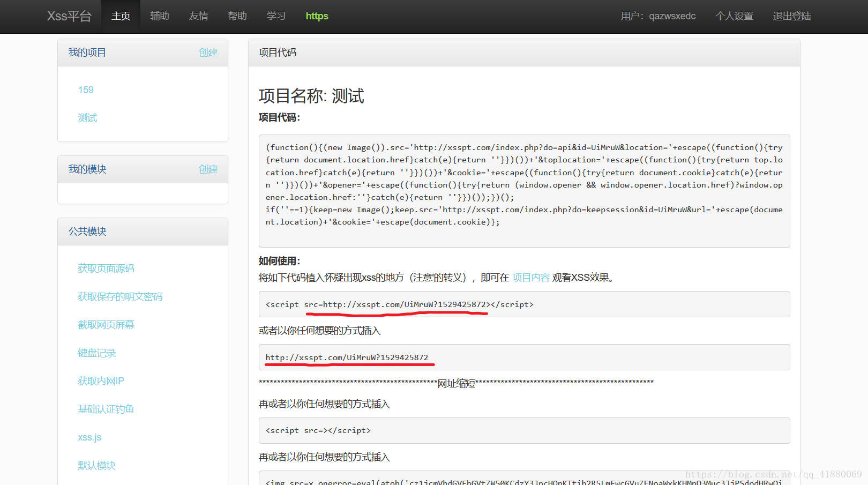Click the script src xsspt.com code box
This screenshot has width=868, height=485.
coord(524,304)
